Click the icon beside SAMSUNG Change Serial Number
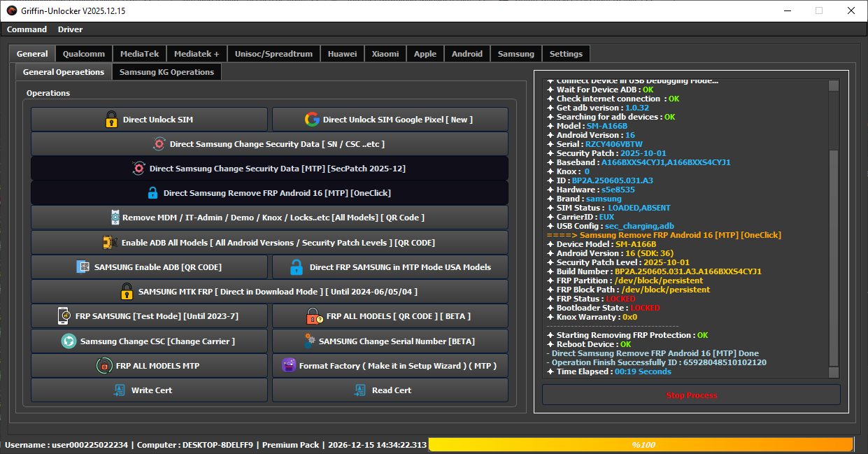This screenshot has width=868, height=454. tap(309, 341)
